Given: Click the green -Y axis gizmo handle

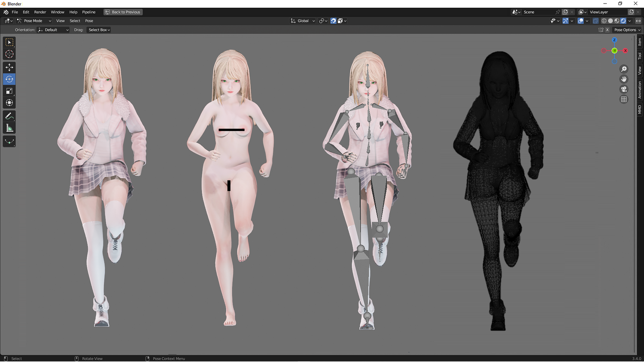Looking at the screenshot, I should coord(614,51).
